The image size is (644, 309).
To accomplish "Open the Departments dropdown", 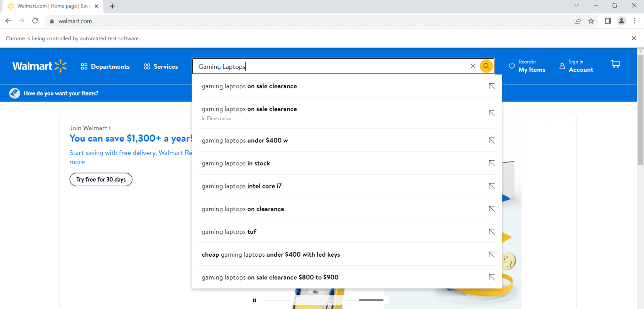I will 105,66.
